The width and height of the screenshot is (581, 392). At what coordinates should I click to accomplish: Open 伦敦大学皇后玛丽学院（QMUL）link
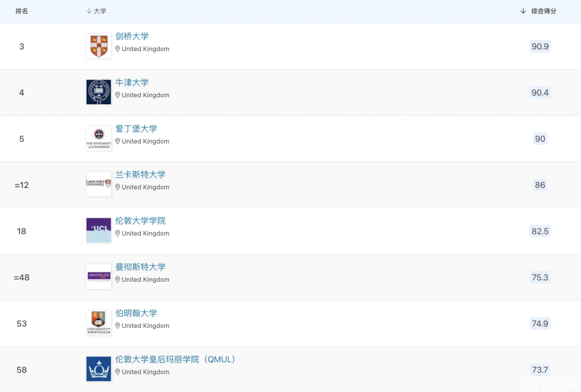175,360
